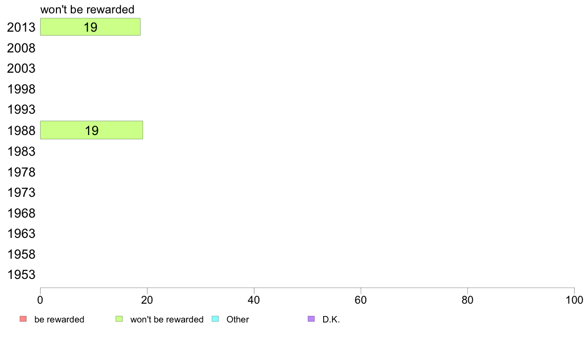Click the cyan 'Other' legend swatch
This screenshot has width=588, height=364.
215,319
